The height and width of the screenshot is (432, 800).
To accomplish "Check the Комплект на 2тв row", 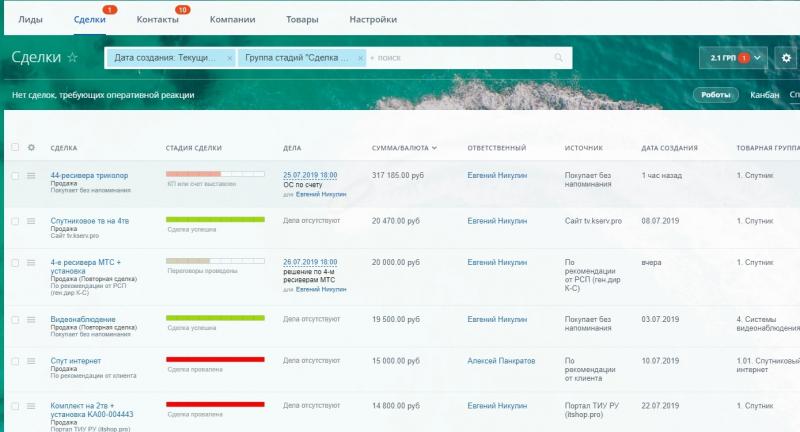I will [x=15, y=406].
